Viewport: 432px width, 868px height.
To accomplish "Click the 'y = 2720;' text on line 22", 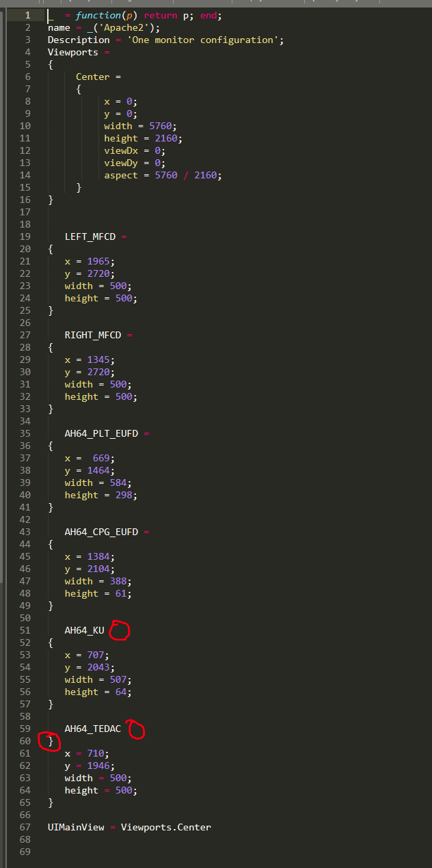I will coord(90,273).
